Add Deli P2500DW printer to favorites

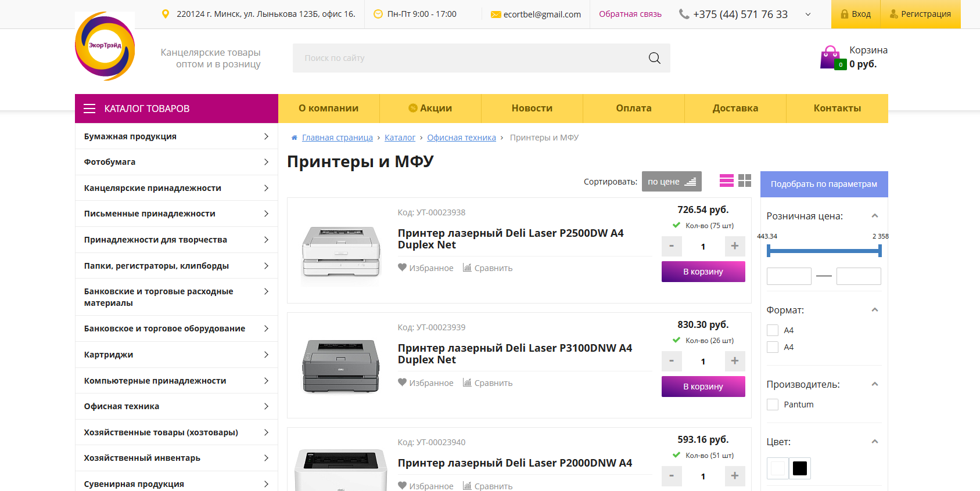click(x=425, y=268)
